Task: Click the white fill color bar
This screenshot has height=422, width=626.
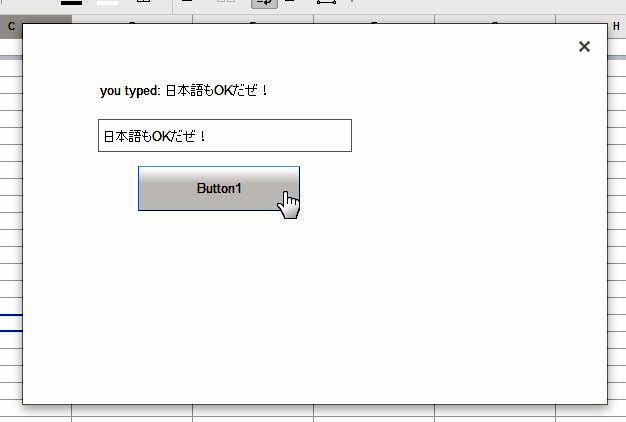Action: [x=106, y=3]
